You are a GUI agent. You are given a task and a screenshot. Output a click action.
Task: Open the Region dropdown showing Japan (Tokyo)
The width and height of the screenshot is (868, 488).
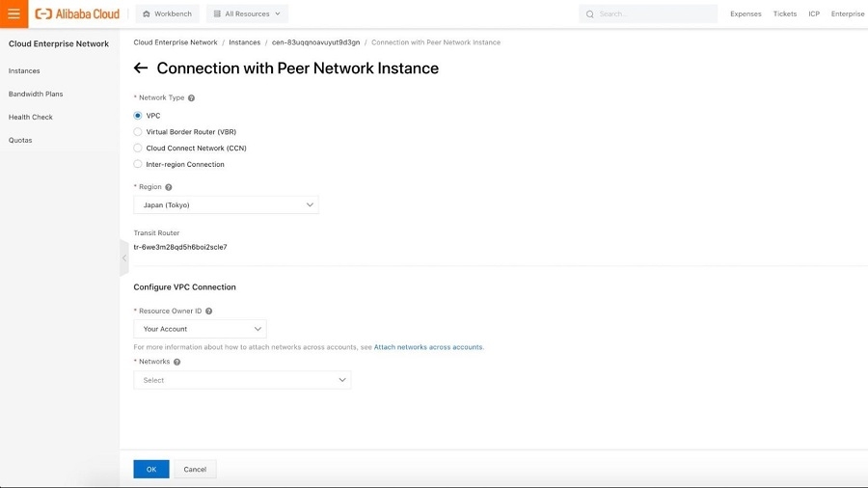click(226, 205)
